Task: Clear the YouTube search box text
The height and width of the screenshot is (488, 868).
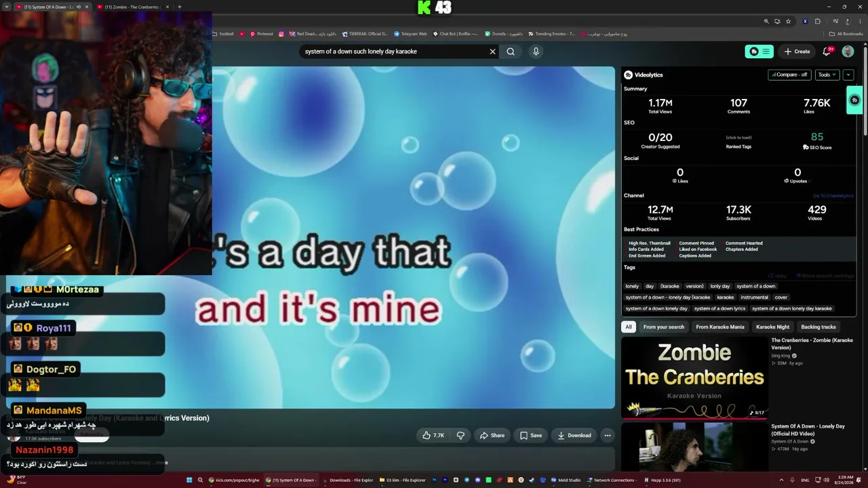Action: [493, 52]
